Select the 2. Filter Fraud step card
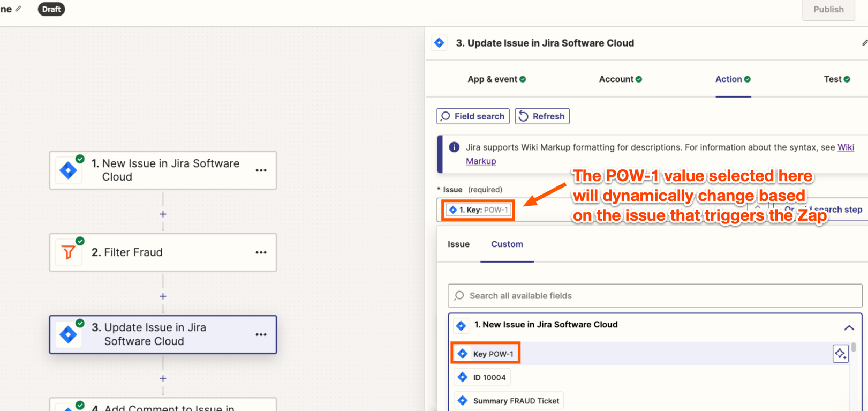 tap(163, 252)
